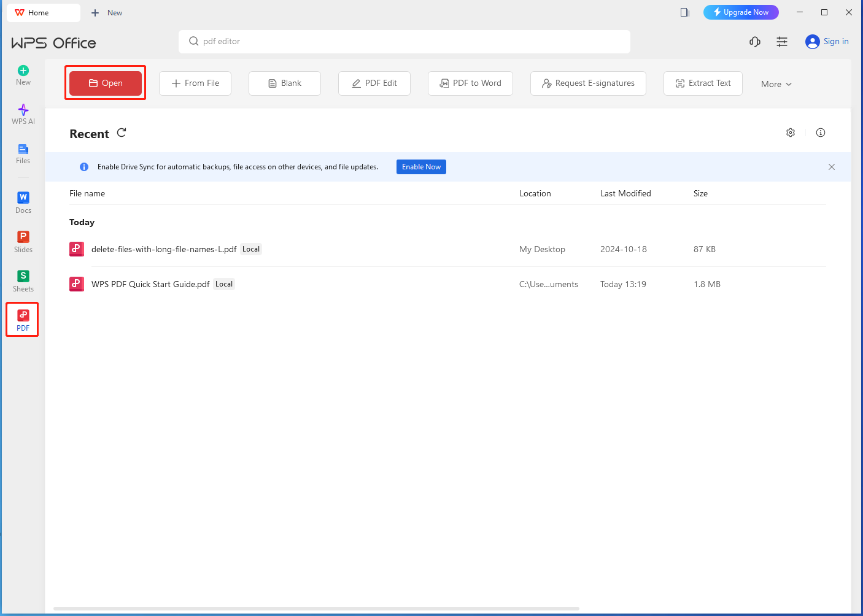
Task: Open recent list settings gear
Action: coord(791,133)
